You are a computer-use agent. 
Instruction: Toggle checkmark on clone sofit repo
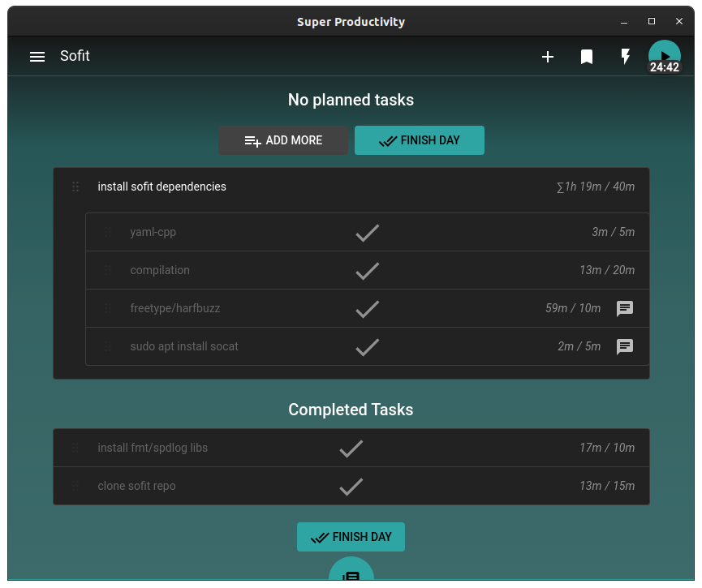(351, 487)
